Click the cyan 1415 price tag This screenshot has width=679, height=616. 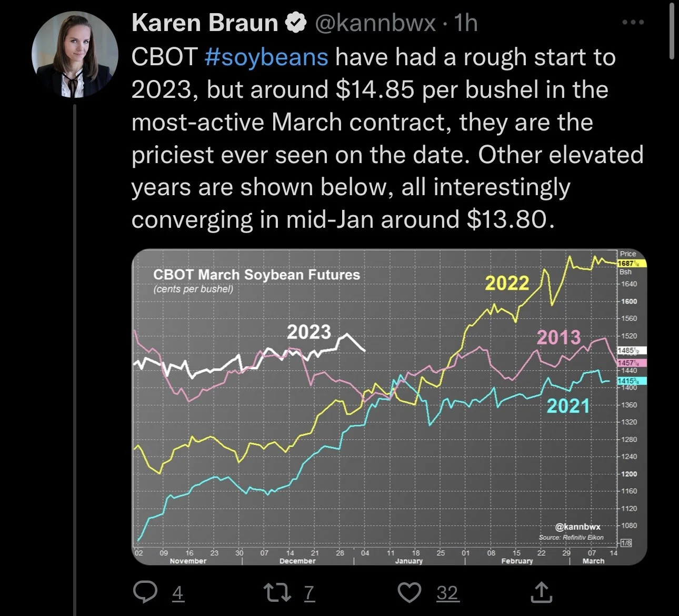click(x=631, y=380)
